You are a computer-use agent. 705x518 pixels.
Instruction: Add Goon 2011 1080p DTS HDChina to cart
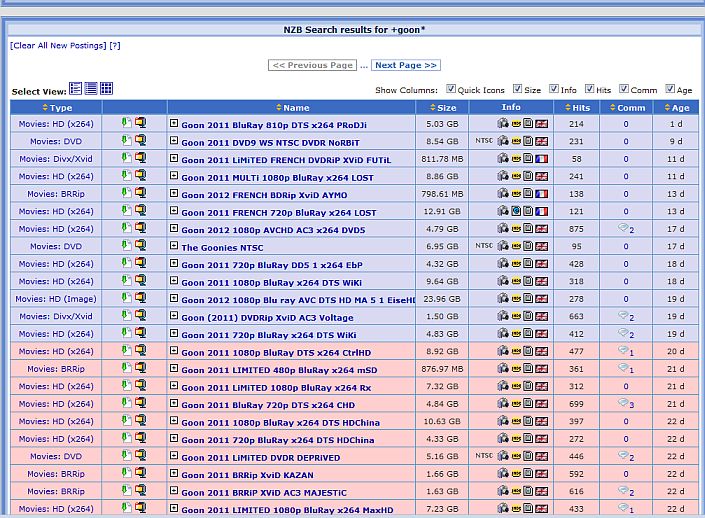coord(141,420)
